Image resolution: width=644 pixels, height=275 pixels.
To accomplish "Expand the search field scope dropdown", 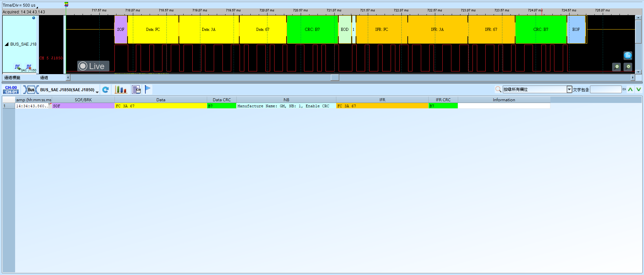I will [569, 89].
